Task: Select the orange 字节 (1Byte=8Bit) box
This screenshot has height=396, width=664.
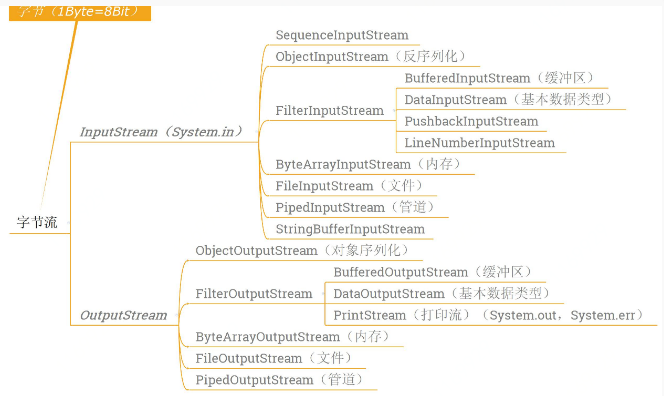Action: pyautogui.click(x=80, y=12)
